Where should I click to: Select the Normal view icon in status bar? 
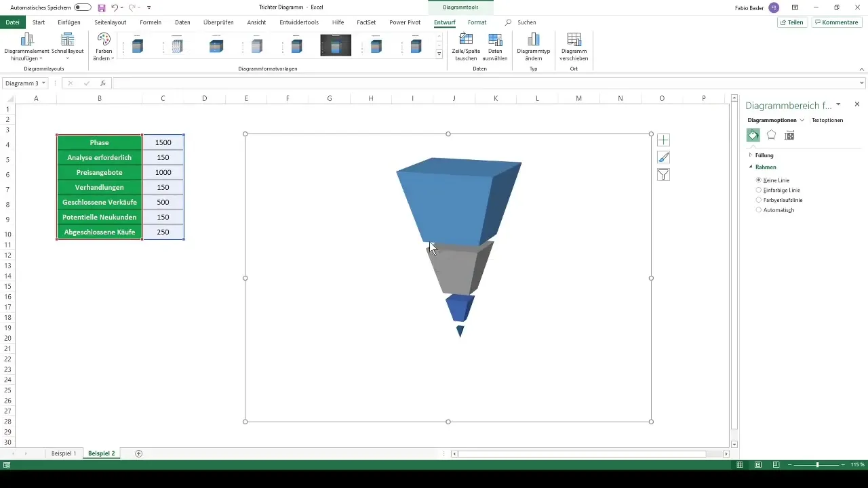click(x=740, y=465)
